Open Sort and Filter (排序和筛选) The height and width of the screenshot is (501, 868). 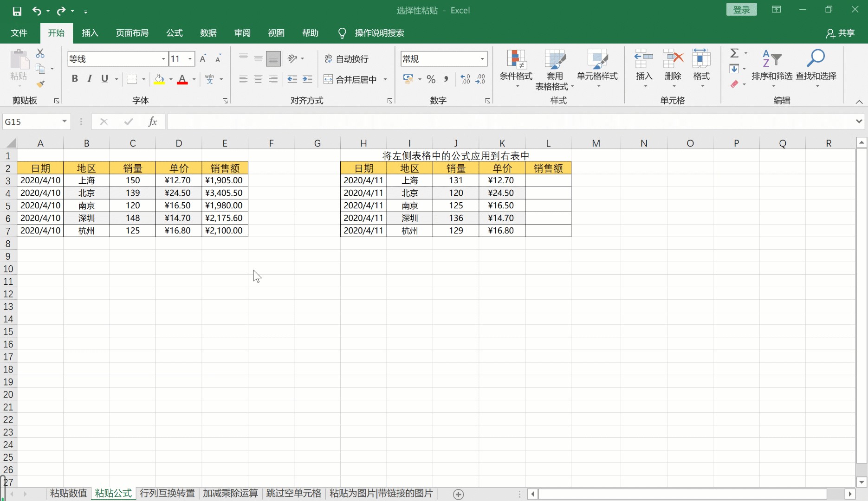pyautogui.click(x=772, y=69)
